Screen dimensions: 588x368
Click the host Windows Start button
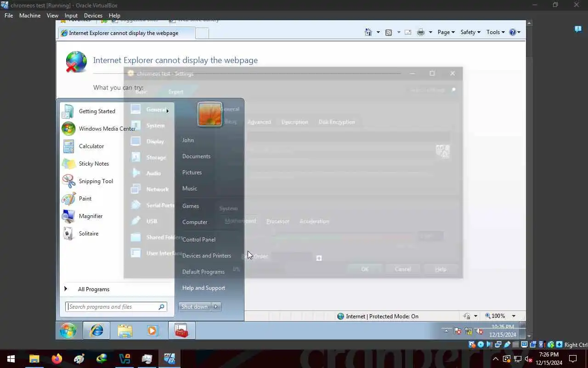click(x=11, y=359)
